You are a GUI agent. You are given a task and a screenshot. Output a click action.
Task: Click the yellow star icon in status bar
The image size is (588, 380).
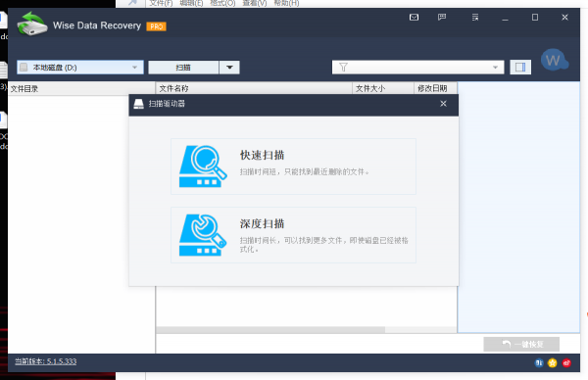tap(553, 362)
